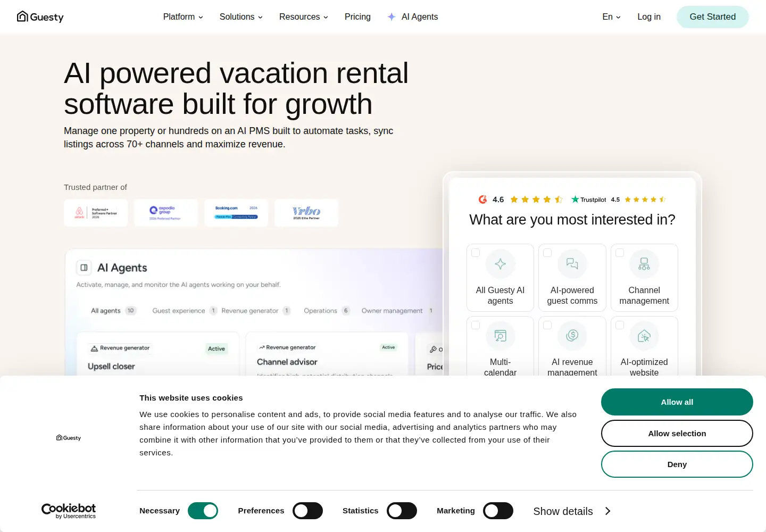
Task: Check the AI-powered guest comms checkbox
Action: pyautogui.click(x=547, y=253)
